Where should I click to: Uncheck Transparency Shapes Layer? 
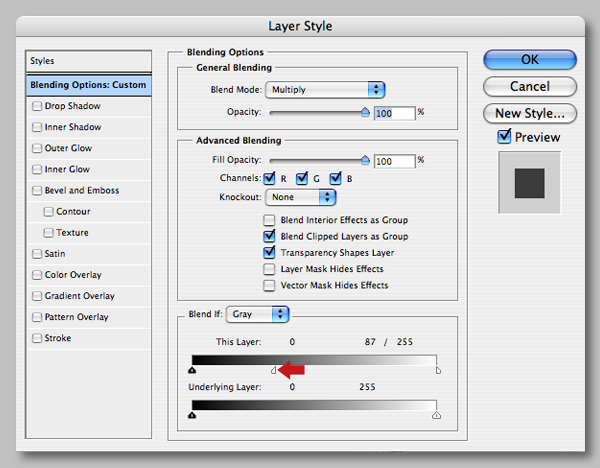coord(269,253)
